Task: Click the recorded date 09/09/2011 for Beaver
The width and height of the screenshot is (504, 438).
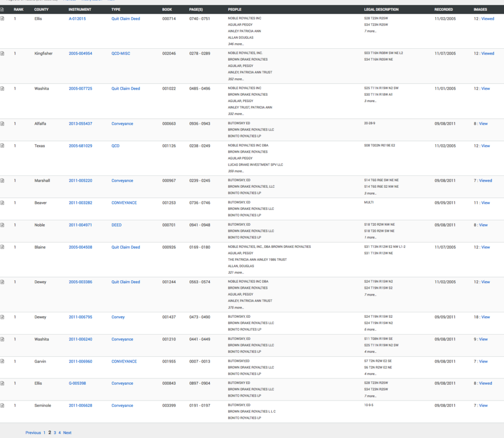Action: point(445,203)
